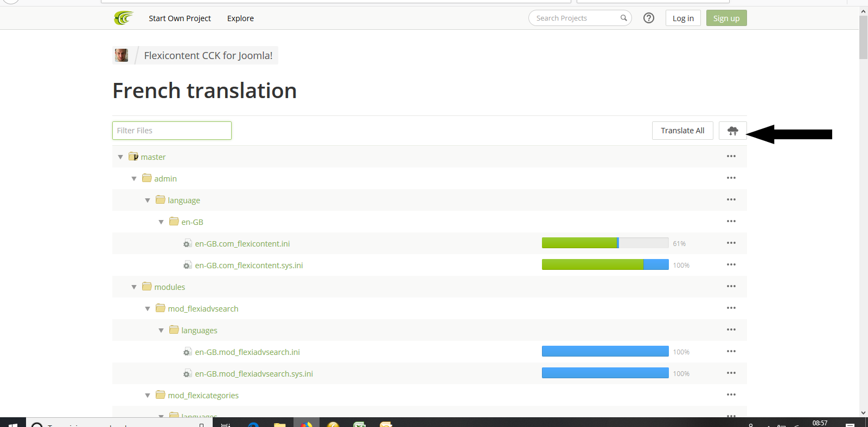The height and width of the screenshot is (427, 868).
Task: Open options menu for mod_flexicategories folder
Action: click(731, 394)
